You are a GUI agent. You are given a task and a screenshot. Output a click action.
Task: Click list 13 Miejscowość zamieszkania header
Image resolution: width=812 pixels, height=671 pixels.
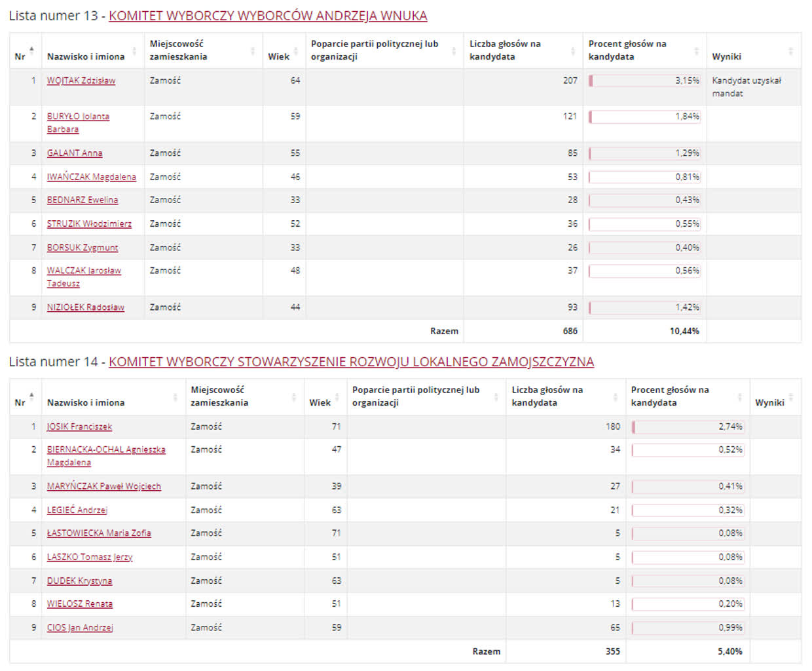(x=178, y=50)
